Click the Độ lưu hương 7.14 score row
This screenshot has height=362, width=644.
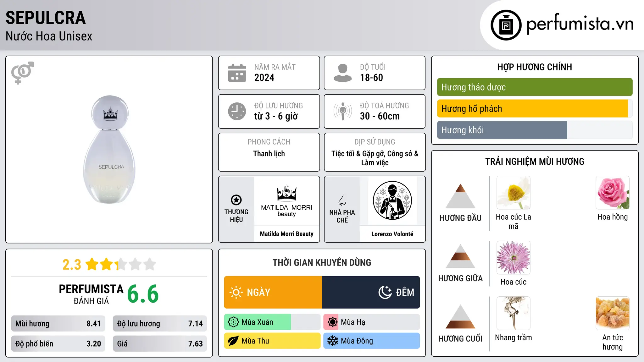tap(160, 324)
